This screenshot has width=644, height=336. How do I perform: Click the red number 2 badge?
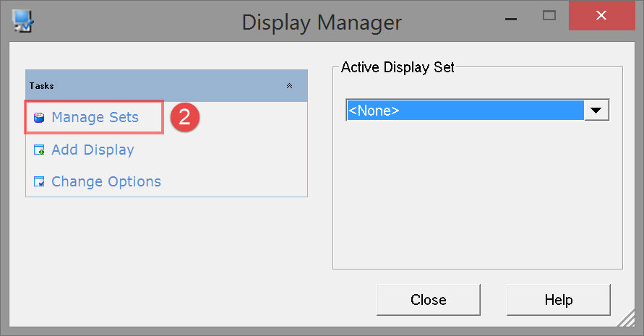(184, 118)
